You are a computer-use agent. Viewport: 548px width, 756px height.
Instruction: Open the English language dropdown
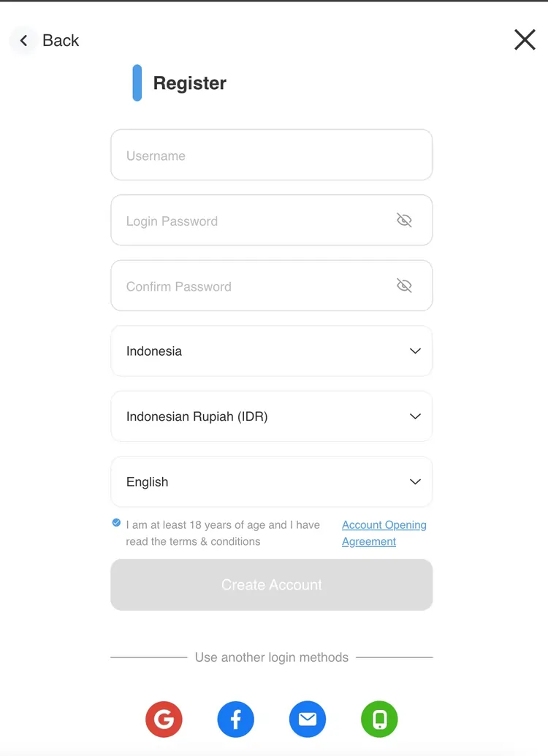click(x=271, y=482)
